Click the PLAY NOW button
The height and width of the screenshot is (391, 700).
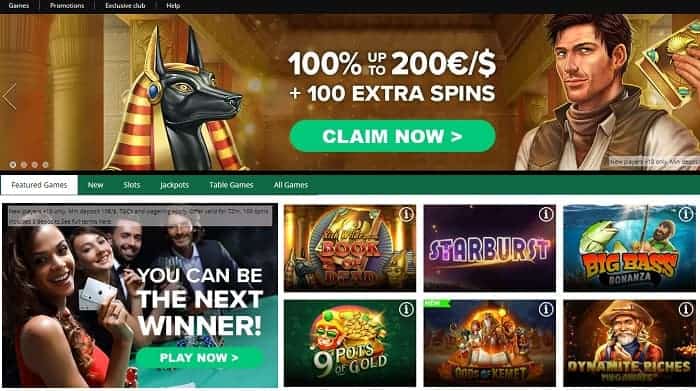pyautogui.click(x=199, y=358)
